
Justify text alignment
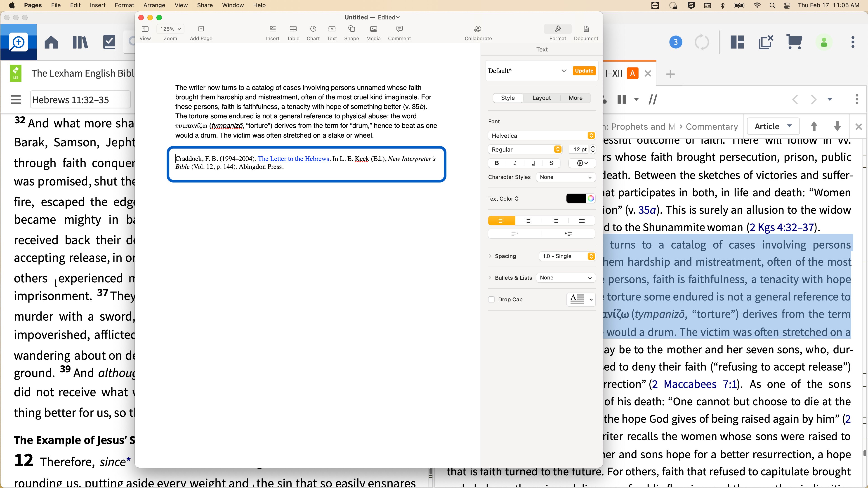(582, 220)
